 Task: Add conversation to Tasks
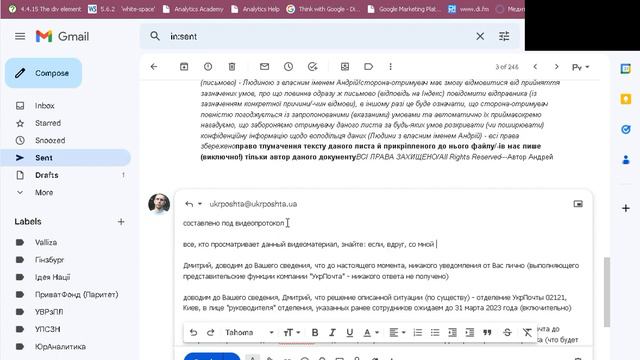coord(313,67)
